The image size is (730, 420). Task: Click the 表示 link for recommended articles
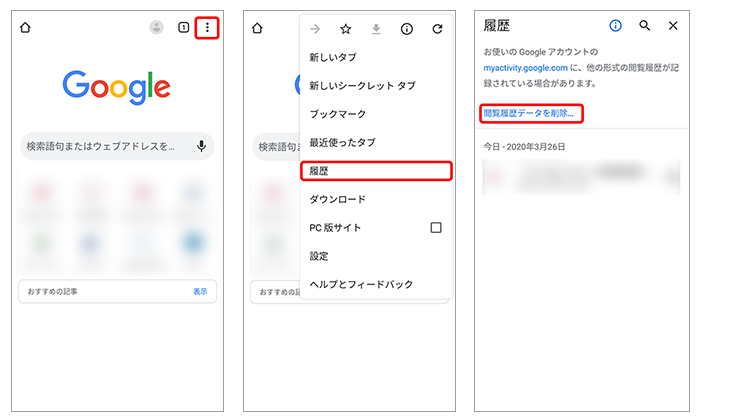tap(200, 291)
